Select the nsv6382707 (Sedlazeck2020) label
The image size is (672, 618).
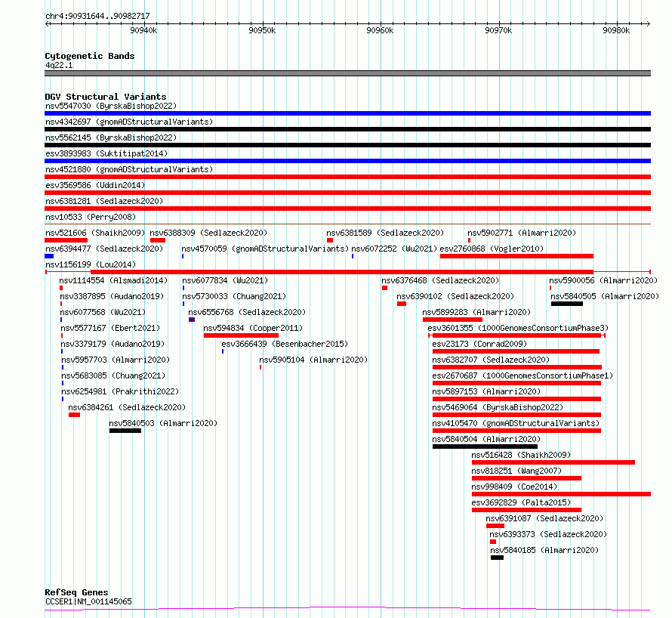coord(491,360)
